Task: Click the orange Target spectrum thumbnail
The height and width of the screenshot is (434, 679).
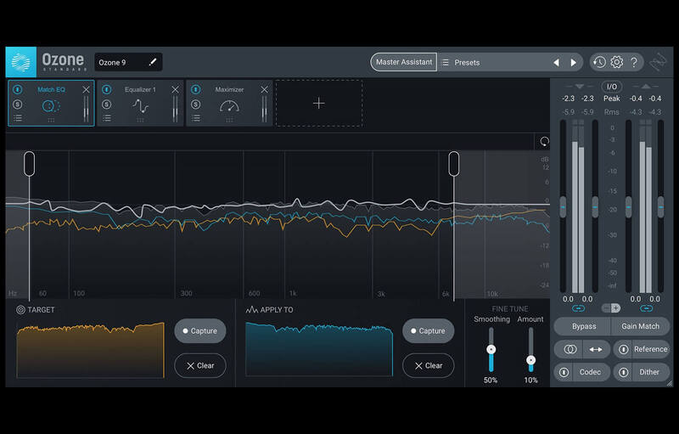Action: tap(91, 350)
